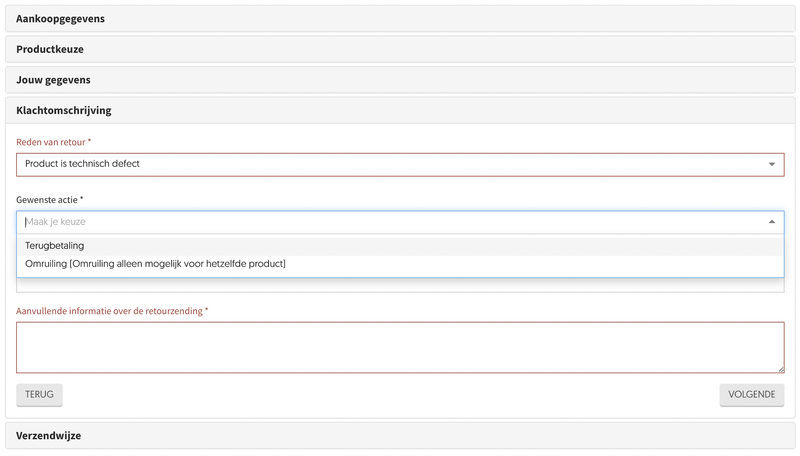This screenshot has height=456, width=800.
Task: Click the Aanvullende informatie text area
Action: (400, 347)
